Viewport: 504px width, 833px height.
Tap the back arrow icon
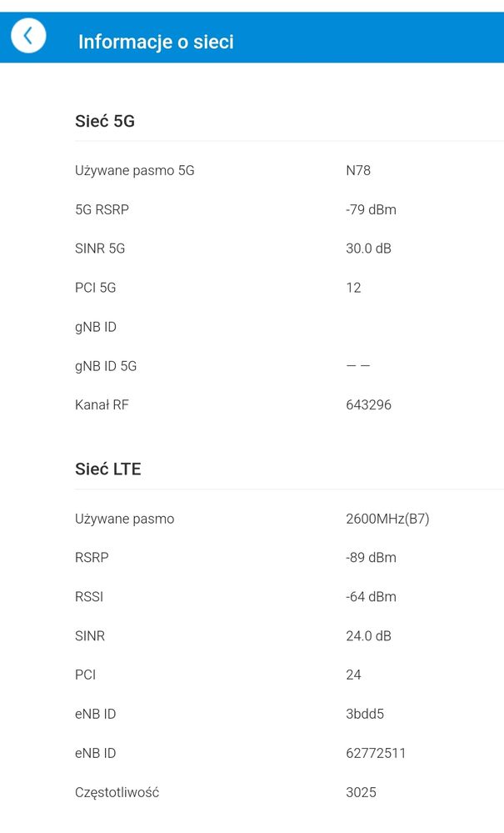28,36
